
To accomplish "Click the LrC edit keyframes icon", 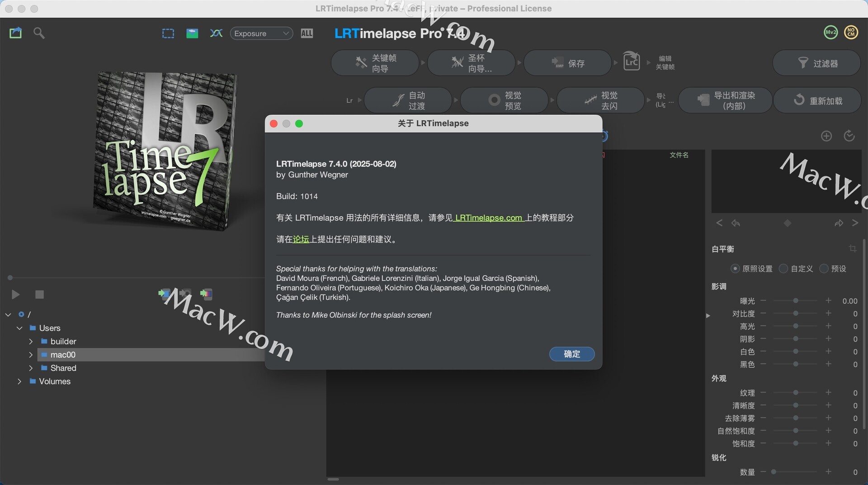I will [x=631, y=62].
